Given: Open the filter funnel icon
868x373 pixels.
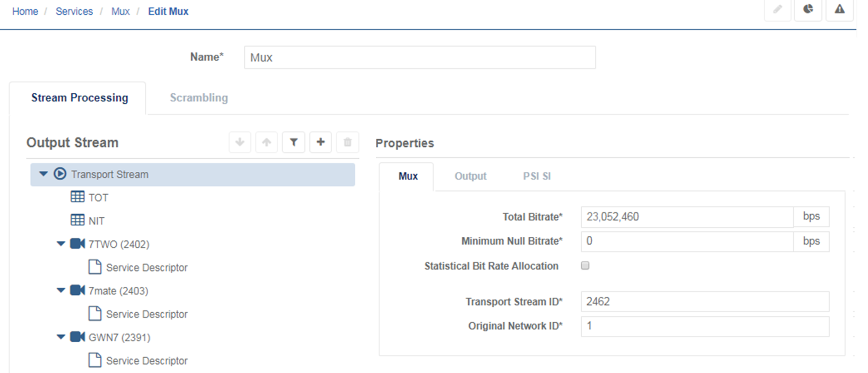Looking at the screenshot, I should tap(294, 142).
